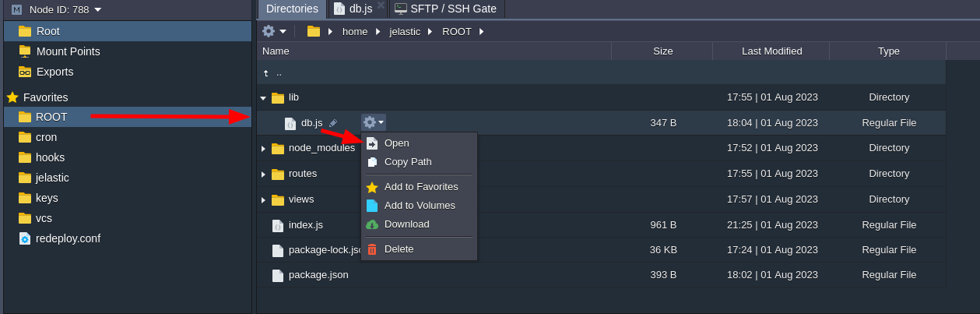Click the gear actions button for db.js

(x=373, y=122)
